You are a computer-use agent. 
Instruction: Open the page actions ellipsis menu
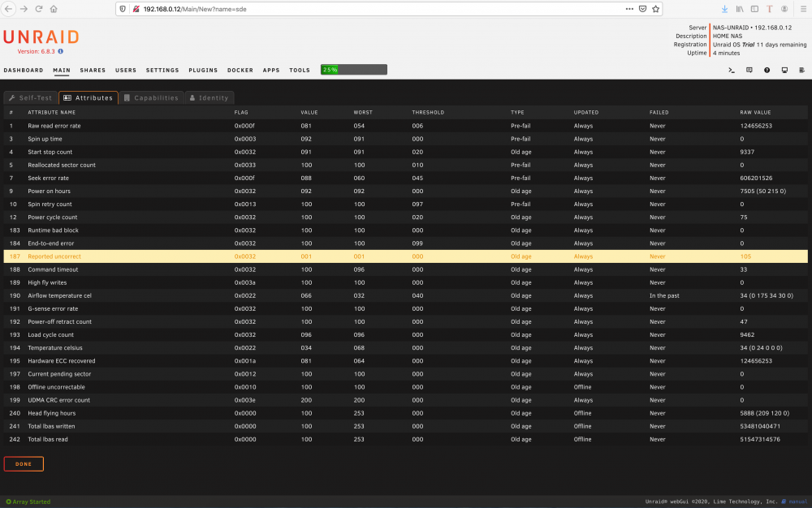point(629,9)
